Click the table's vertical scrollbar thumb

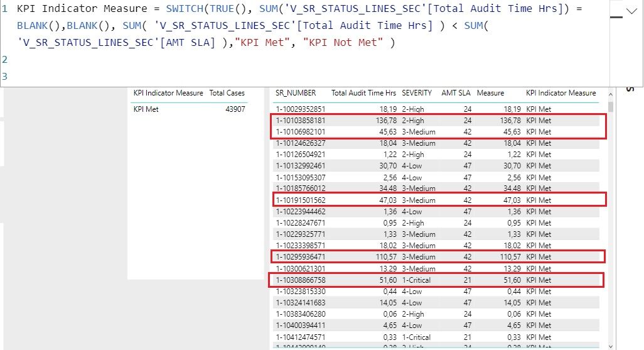[x=611, y=107]
